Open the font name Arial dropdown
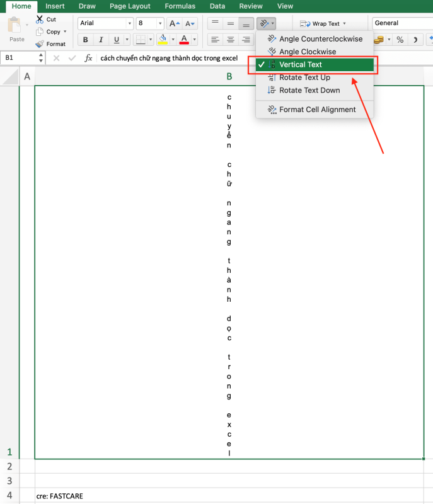433x504 pixels. point(130,23)
